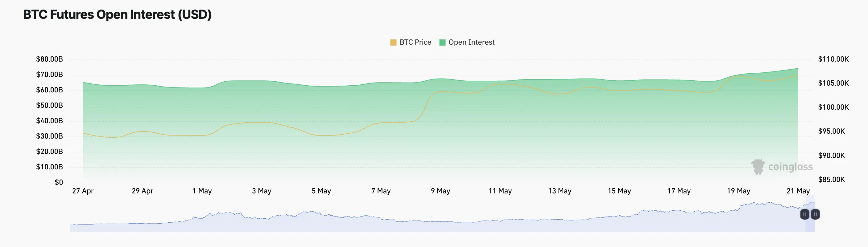Click the 27 Apr date axis label
Screen dimensions: 868x247
pos(83,191)
